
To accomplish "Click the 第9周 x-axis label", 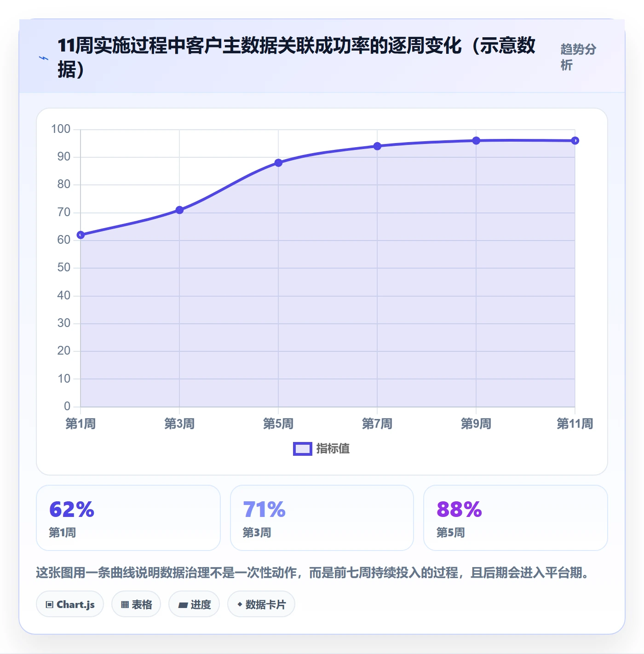I will [x=476, y=424].
